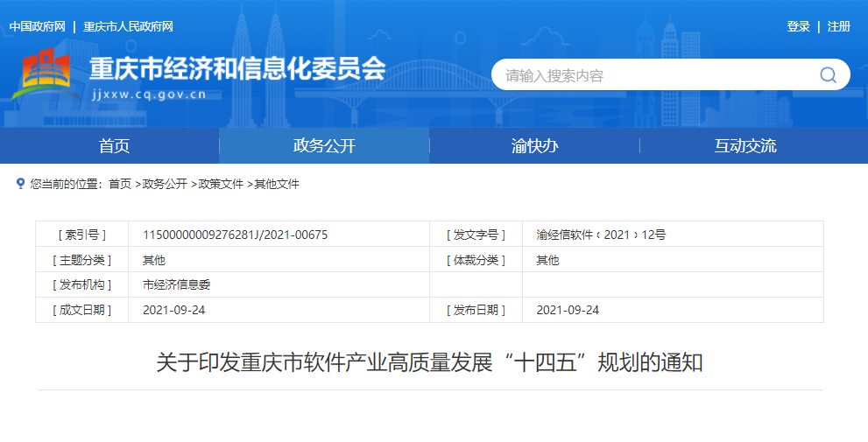Click the notice title about 软件产业“十四五”规划
The height and width of the screenshot is (442, 868).
tap(429, 363)
